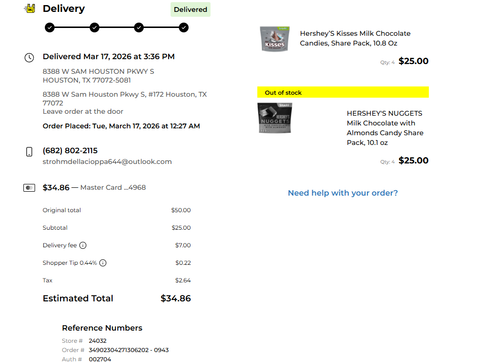Click the clock icon next to delivered time

29,58
